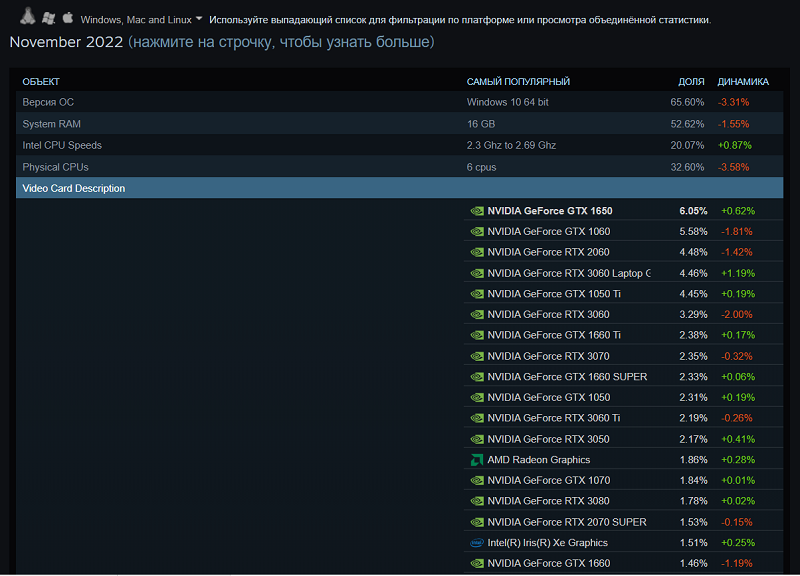
Task: Click the NVIDIA logo beside GTX 1650
Action: click(477, 211)
